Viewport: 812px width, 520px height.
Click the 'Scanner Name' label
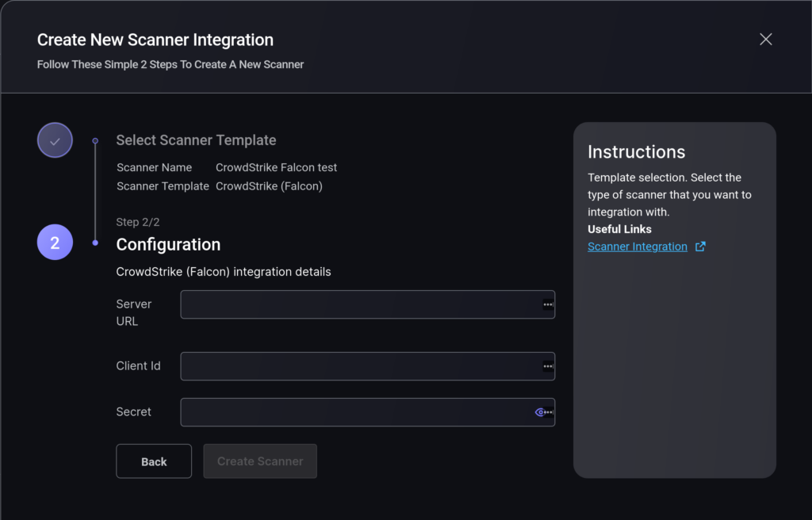(x=155, y=167)
